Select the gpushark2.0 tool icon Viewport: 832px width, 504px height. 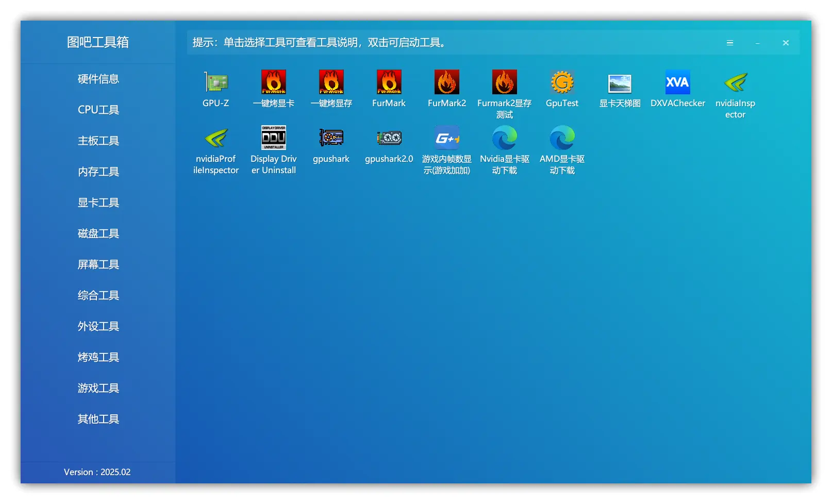tap(389, 138)
